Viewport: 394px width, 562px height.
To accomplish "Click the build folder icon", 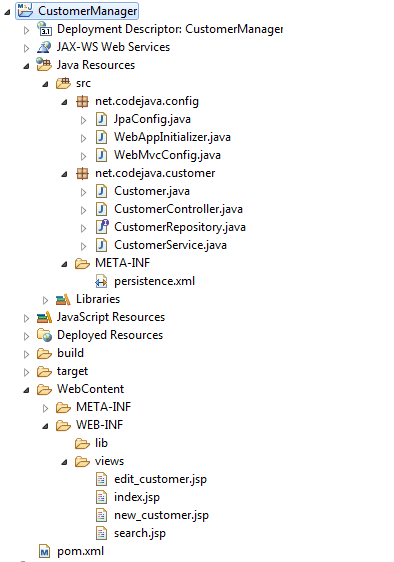I will (44, 354).
